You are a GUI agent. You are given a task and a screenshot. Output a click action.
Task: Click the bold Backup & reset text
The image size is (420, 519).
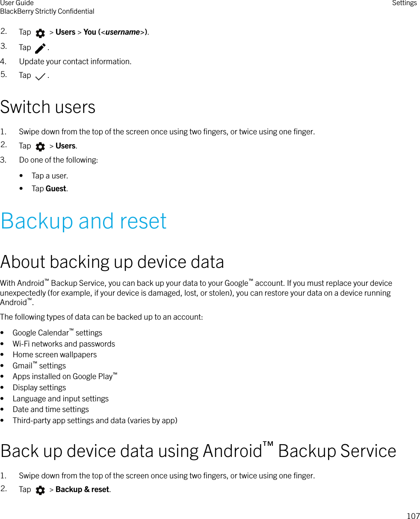(x=83, y=489)
